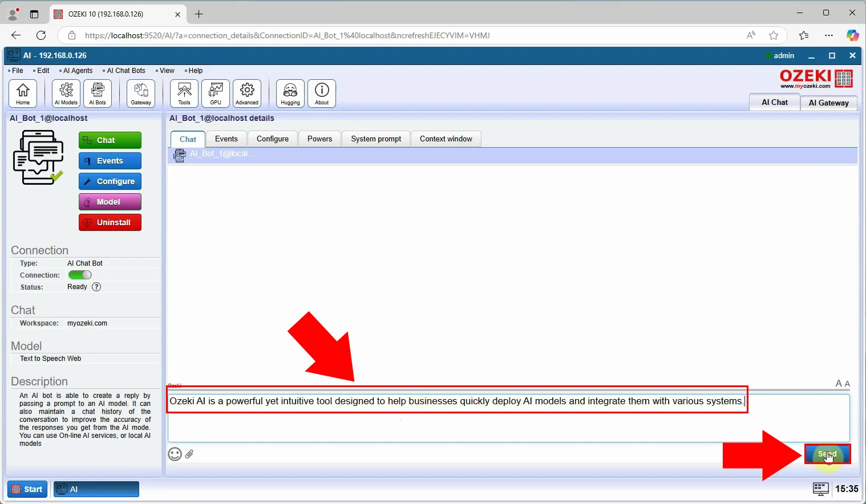
Task: Click the site info lock icon
Action: [72, 35]
